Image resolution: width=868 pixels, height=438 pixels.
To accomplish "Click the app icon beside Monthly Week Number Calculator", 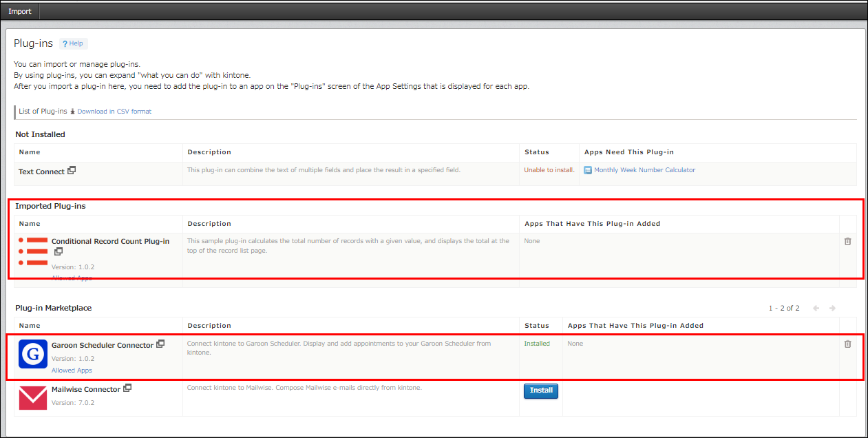I will click(x=587, y=169).
